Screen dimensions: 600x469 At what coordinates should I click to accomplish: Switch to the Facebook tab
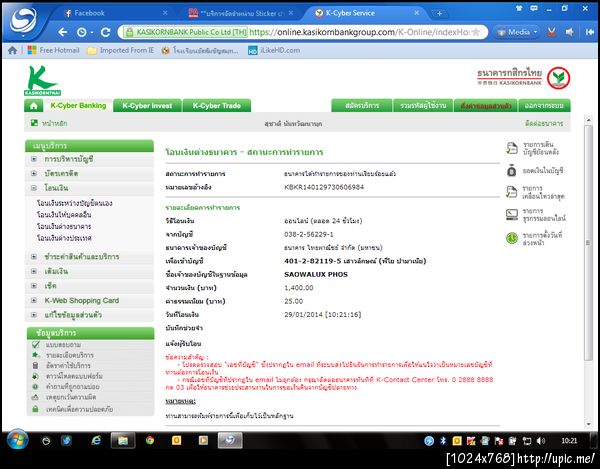pyautogui.click(x=89, y=13)
